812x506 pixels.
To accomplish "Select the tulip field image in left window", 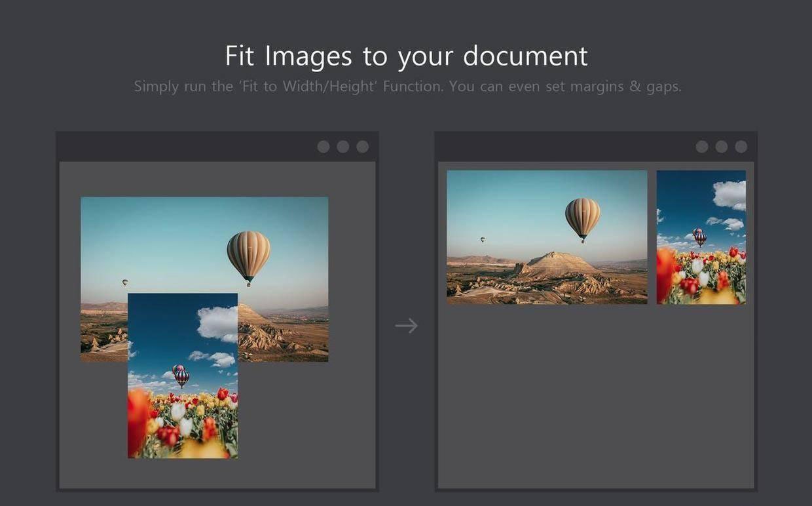I will point(183,376).
